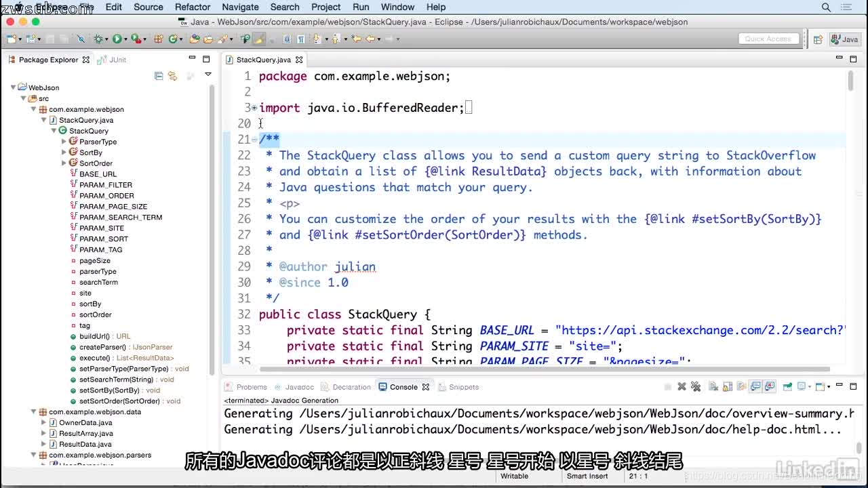The width and height of the screenshot is (868, 488).
Task: Click the Back navigation arrow in toolbar
Action: [x=370, y=39]
